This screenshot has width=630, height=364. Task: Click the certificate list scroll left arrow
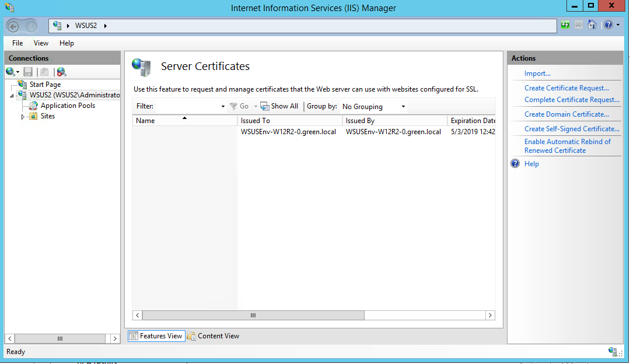[x=138, y=316]
